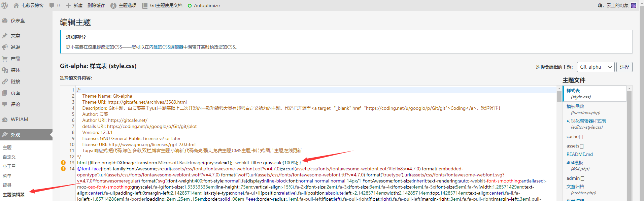The image size is (644, 201).
Task: Open the 选择要编辑的主题 Git-alpha dropdown
Action: coord(596,67)
